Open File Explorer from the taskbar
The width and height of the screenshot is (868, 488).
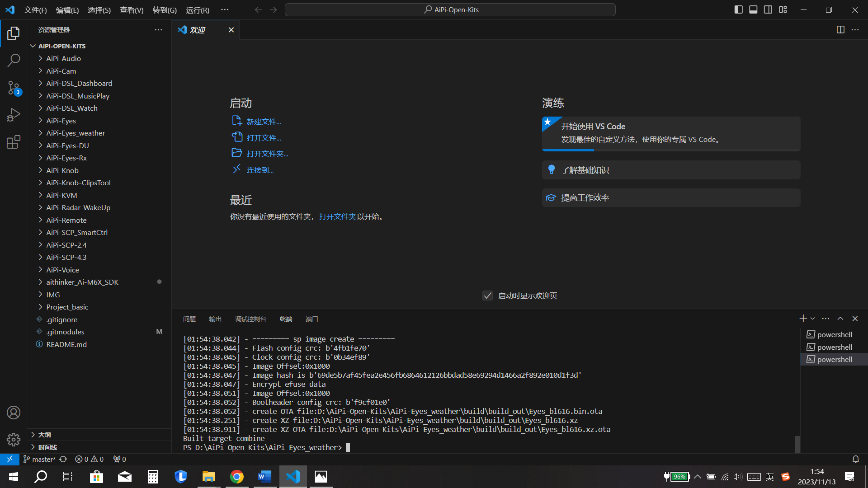(x=208, y=477)
